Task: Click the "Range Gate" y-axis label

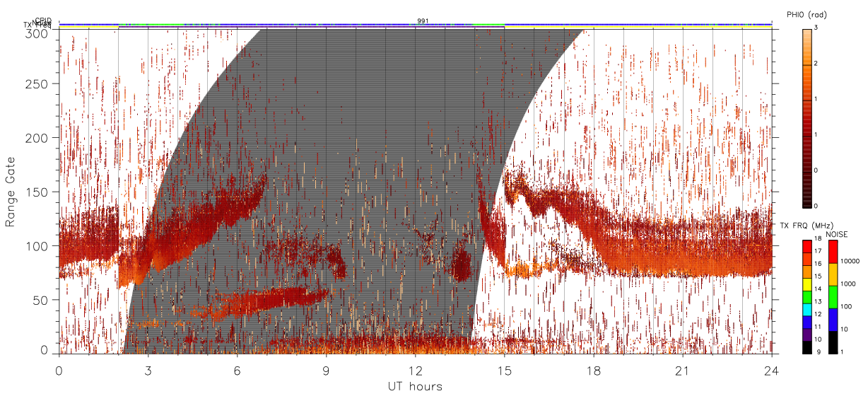Action: 10,191
